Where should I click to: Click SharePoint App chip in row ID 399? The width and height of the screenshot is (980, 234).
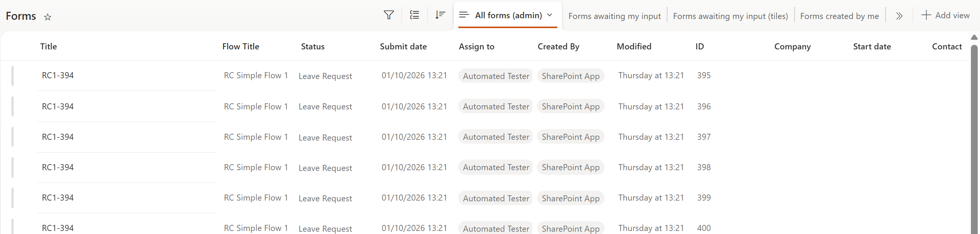pyautogui.click(x=571, y=198)
